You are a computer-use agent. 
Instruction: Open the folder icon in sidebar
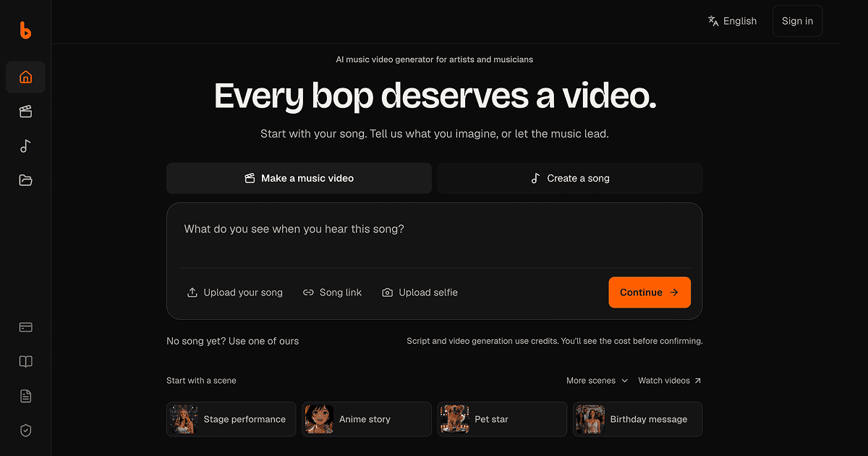25,180
